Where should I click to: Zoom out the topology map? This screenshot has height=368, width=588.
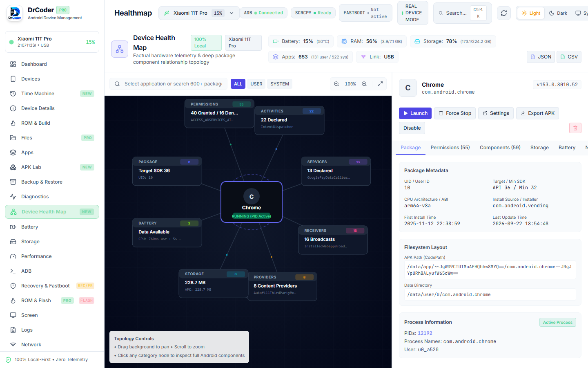coord(336,84)
